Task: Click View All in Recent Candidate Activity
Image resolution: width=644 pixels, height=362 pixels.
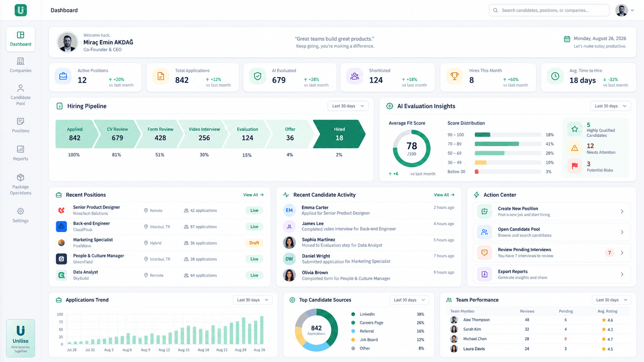Action: [444, 195]
